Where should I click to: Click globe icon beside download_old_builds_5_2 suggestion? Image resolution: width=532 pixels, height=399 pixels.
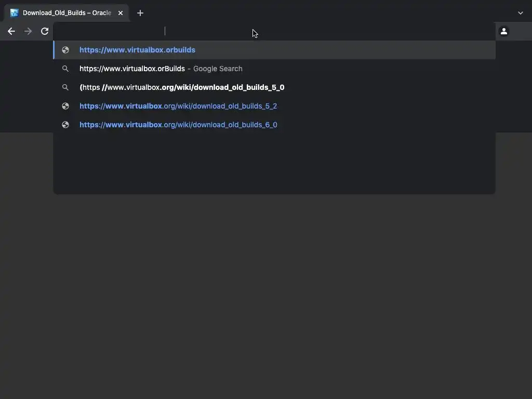pos(65,106)
